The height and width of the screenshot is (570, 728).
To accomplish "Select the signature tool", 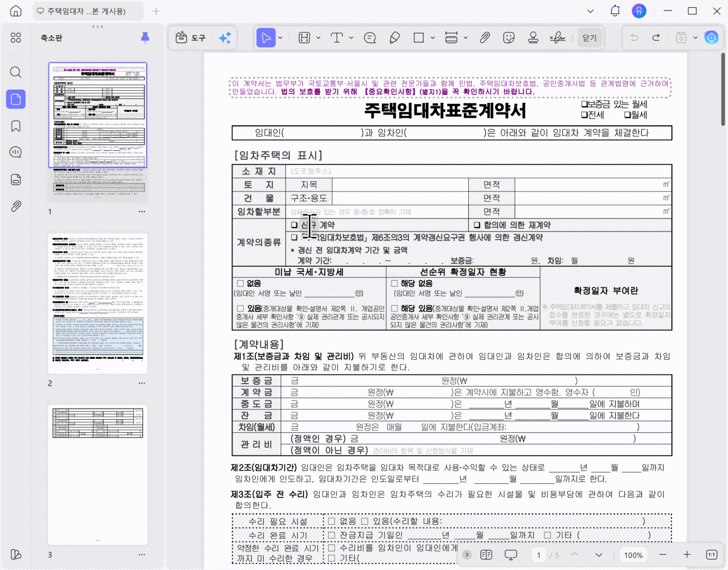I will (557, 38).
